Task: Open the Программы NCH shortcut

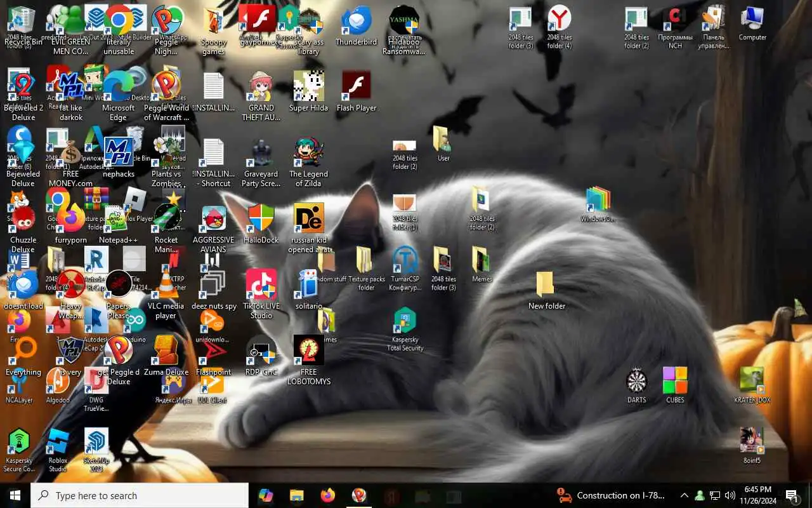Action: click(675, 27)
